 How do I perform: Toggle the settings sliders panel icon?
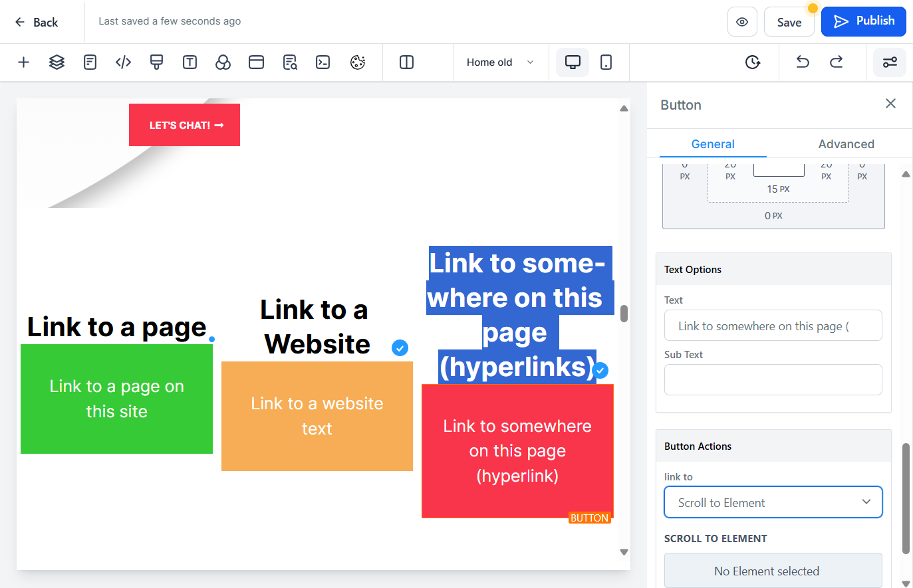point(890,62)
